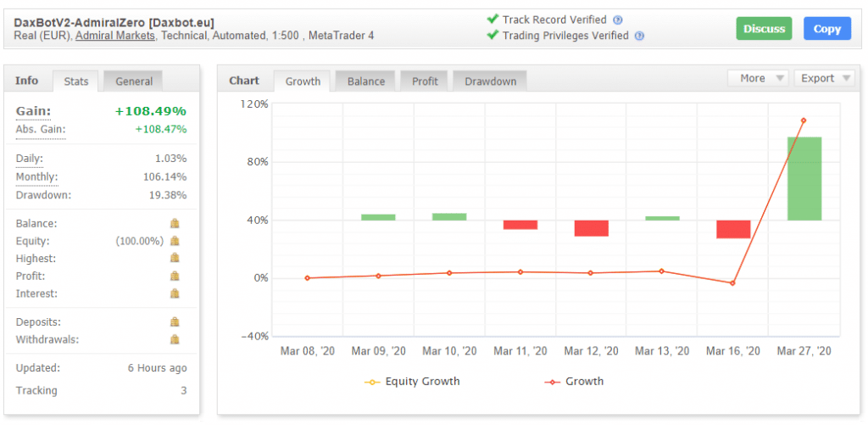The image size is (868, 425).
Task: Click the green Mar 10 profit bar
Action: [449, 216]
